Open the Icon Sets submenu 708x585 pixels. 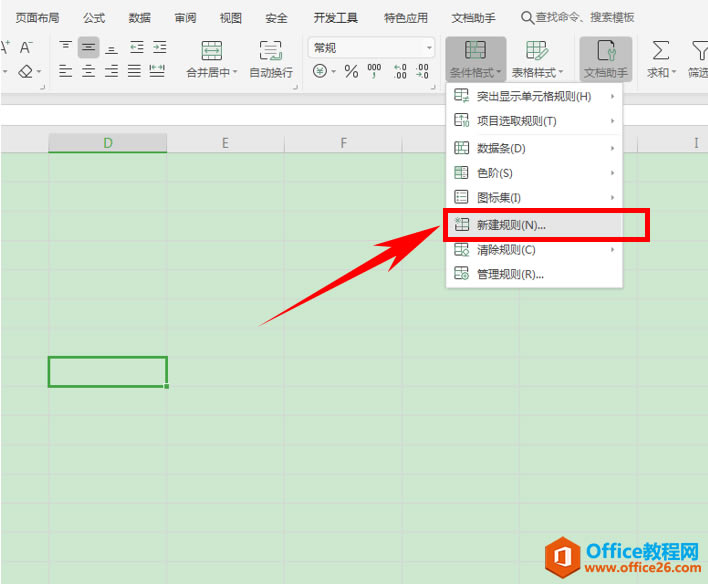coord(534,198)
